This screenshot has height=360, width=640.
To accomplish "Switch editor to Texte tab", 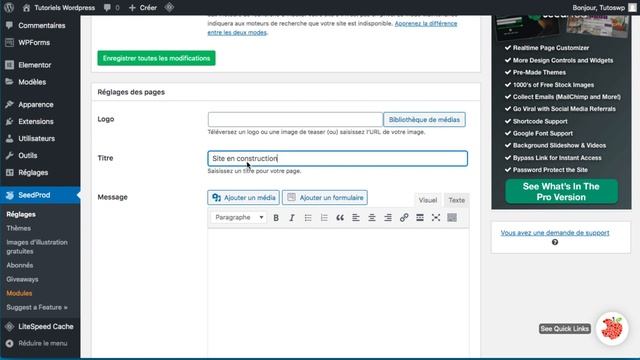I will [456, 200].
